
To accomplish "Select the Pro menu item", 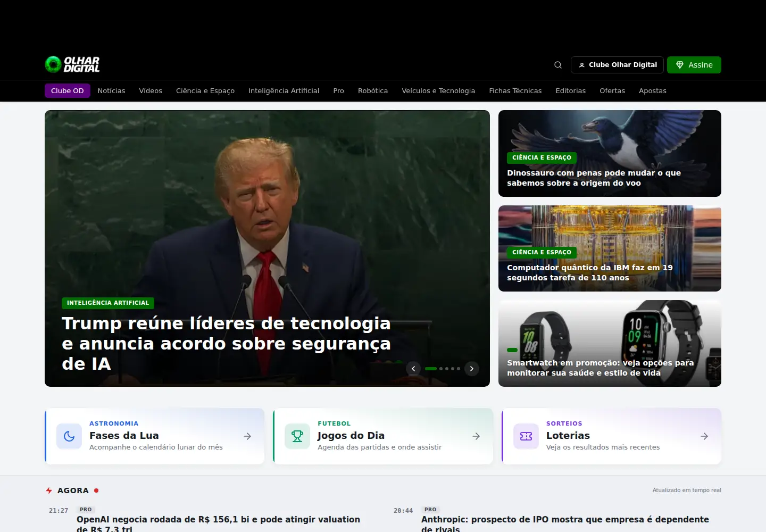I will point(339,91).
